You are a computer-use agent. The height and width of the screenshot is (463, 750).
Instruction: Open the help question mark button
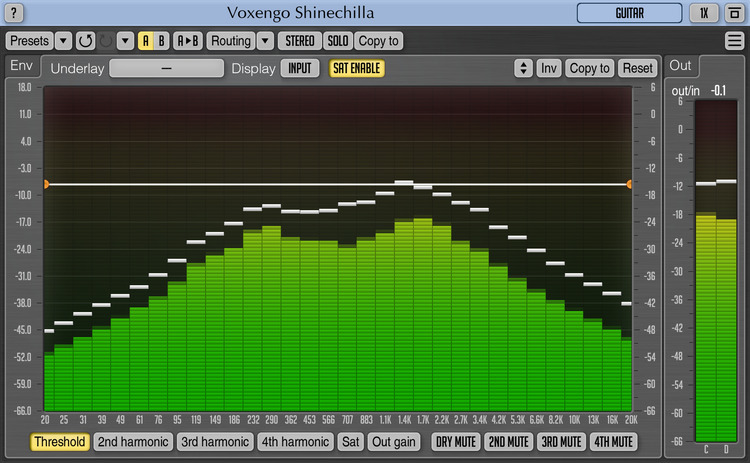pos(14,13)
